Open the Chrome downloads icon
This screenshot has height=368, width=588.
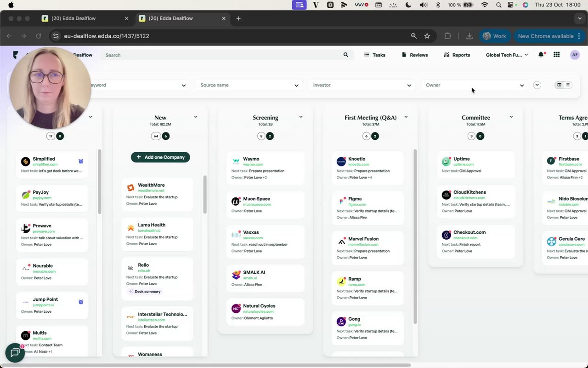point(469,36)
